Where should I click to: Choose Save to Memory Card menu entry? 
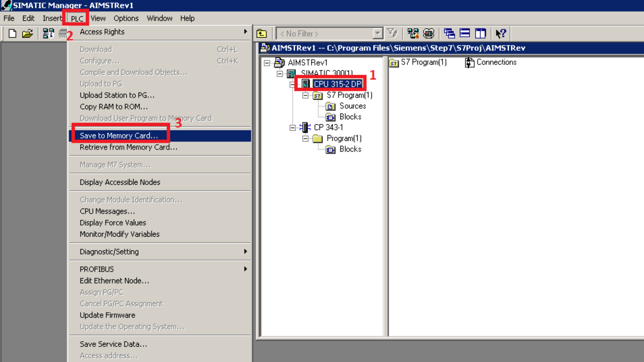click(119, 136)
